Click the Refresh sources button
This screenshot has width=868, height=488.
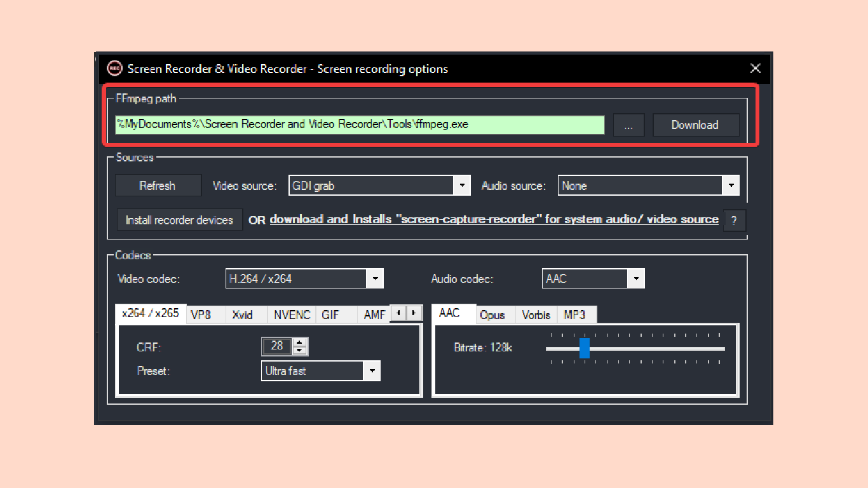[158, 186]
